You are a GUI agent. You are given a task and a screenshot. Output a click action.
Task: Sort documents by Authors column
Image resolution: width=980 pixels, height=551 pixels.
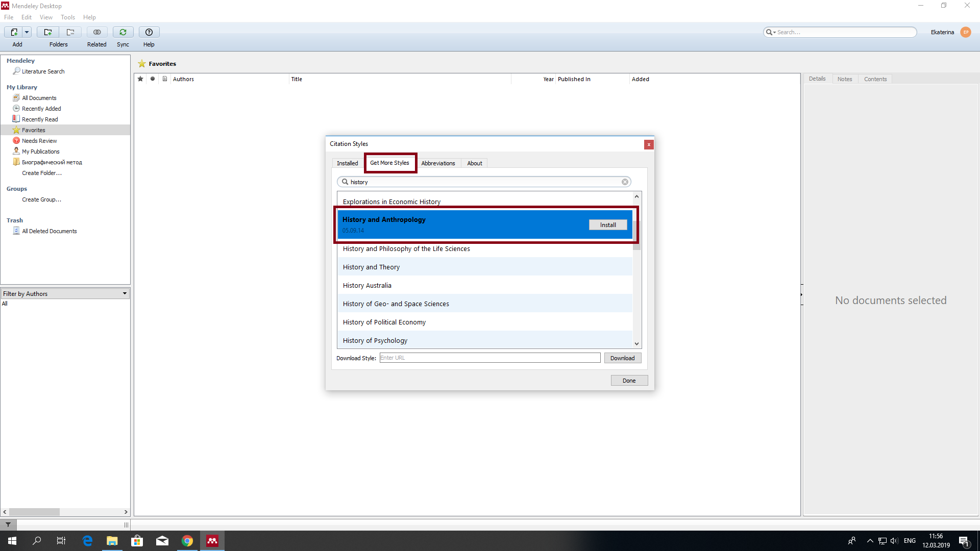pos(183,79)
